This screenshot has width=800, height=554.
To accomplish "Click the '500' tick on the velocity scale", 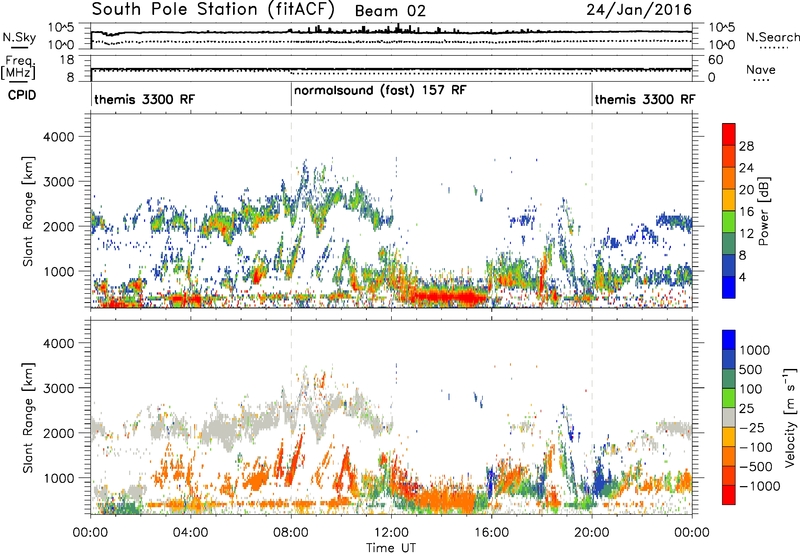I will [x=751, y=370].
